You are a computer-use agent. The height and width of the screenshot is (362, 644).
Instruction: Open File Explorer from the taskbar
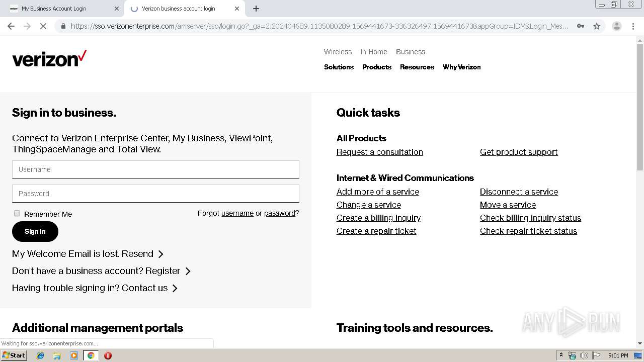pyautogui.click(x=57, y=355)
